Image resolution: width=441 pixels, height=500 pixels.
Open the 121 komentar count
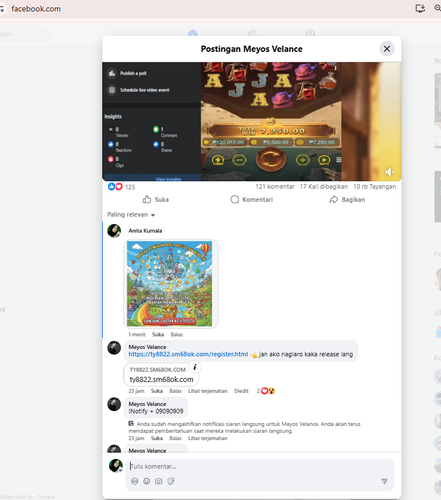pyautogui.click(x=275, y=187)
